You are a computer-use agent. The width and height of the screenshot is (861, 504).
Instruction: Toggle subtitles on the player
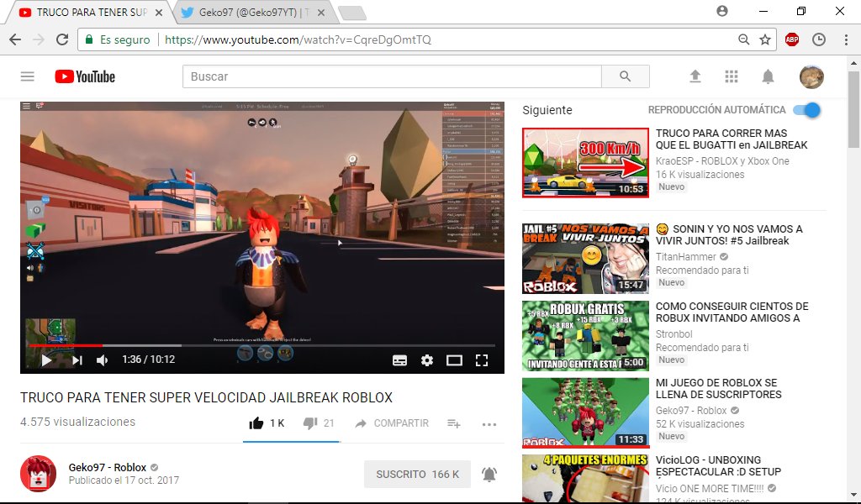click(399, 360)
